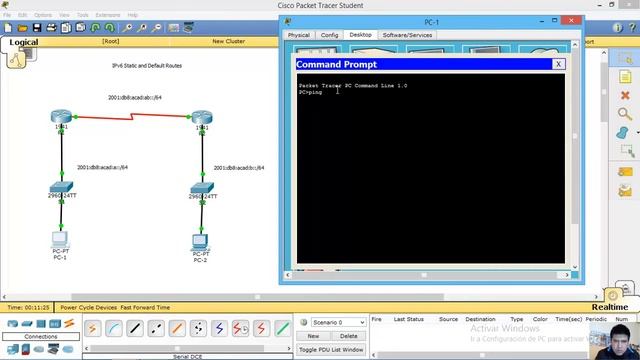Select the Add Simple PDU envelope tool
640x360 pixels.
pyautogui.click(x=625, y=172)
